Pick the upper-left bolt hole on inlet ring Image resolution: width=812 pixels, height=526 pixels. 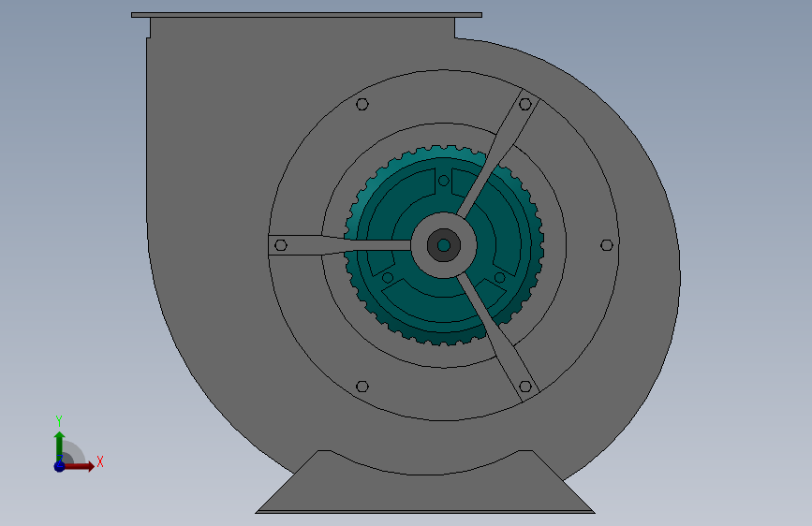pyautogui.click(x=362, y=105)
